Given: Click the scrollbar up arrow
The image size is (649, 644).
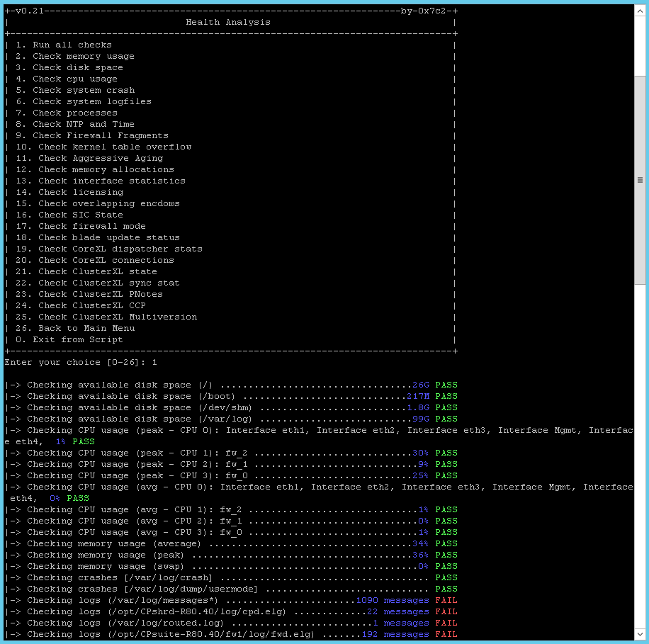Looking at the screenshot, I should [x=640, y=10].
